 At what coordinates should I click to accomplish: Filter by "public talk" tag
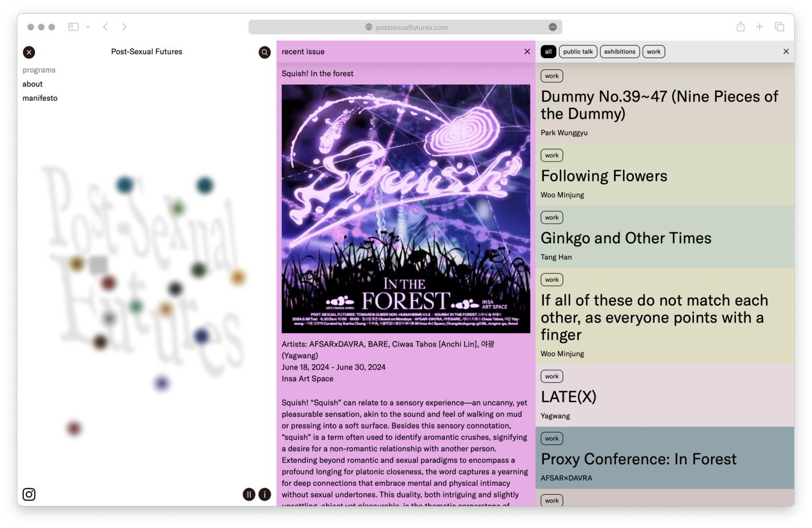578,52
